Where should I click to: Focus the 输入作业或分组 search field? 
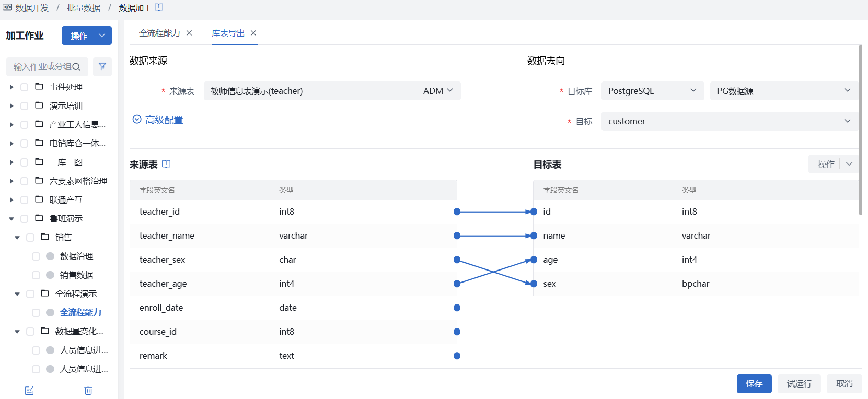[42, 67]
